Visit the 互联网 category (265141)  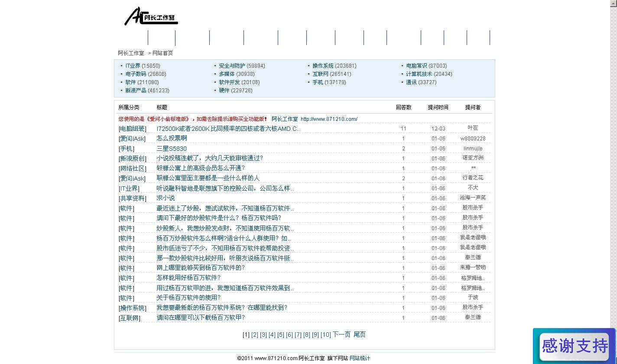click(x=320, y=74)
